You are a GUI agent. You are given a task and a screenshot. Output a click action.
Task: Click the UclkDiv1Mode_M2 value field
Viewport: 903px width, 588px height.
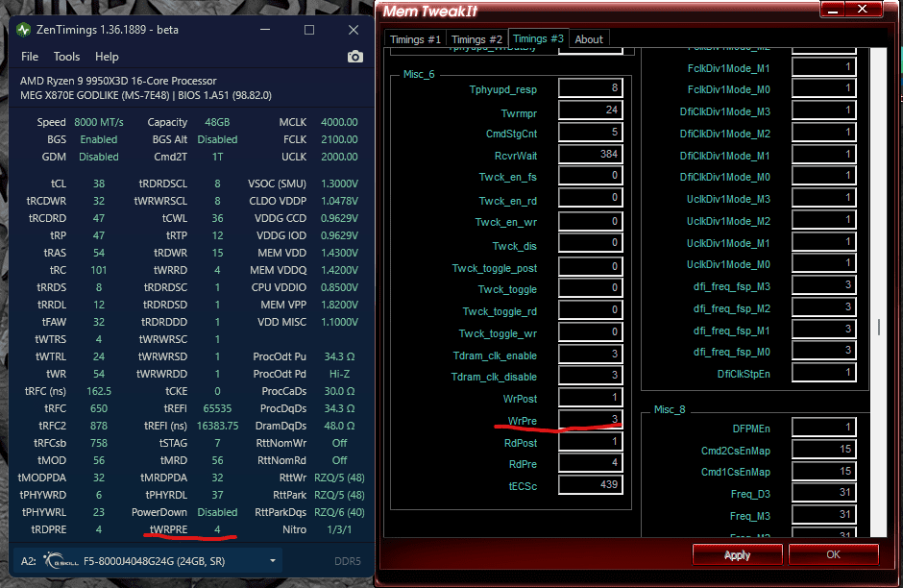[x=824, y=220]
